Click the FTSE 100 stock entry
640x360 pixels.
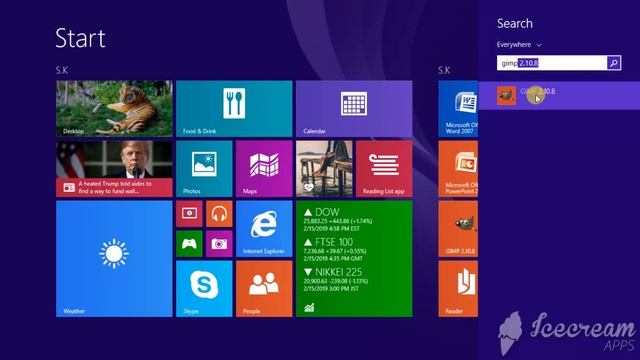(x=335, y=250)
